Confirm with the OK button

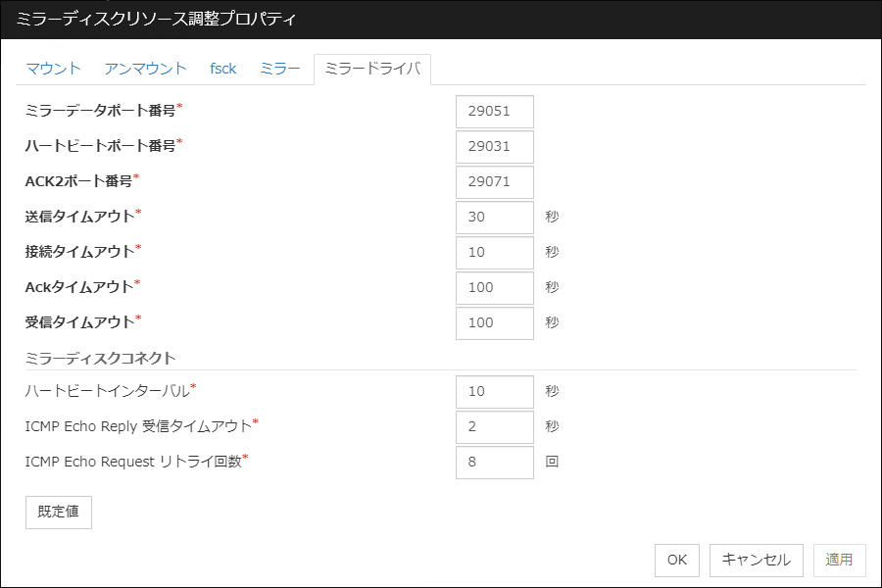(676, 561)
